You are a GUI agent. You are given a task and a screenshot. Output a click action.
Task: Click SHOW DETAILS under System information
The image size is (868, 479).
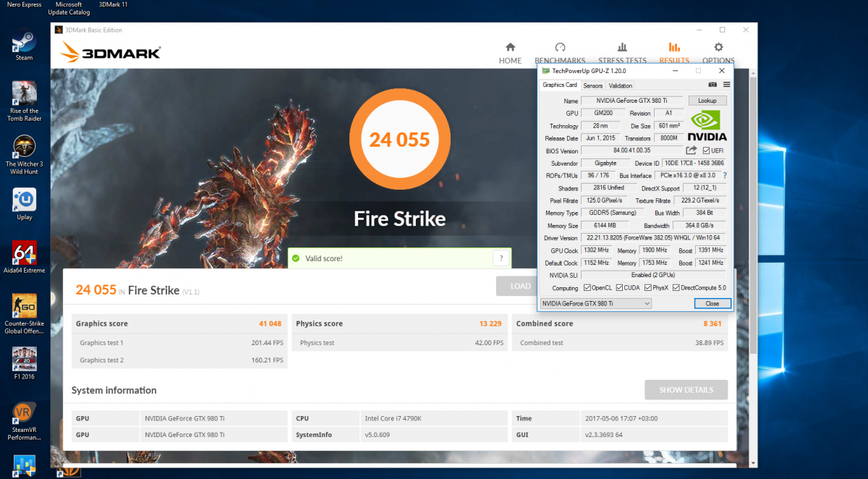(686, 389)
